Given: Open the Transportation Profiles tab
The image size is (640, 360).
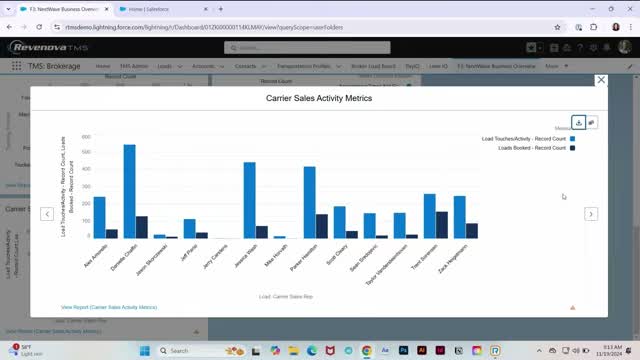Looking at the screenshot, I should (x=304, y=66).
